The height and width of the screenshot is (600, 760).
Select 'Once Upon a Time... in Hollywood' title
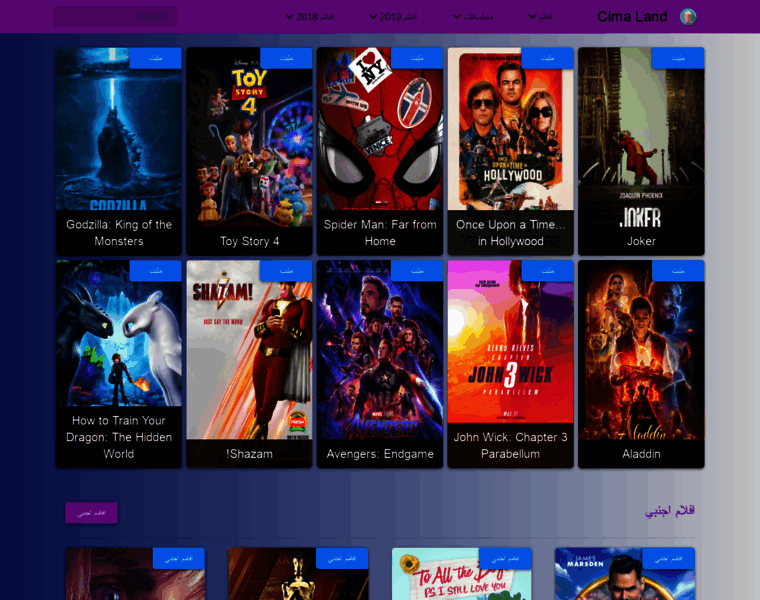pos(510,233)
